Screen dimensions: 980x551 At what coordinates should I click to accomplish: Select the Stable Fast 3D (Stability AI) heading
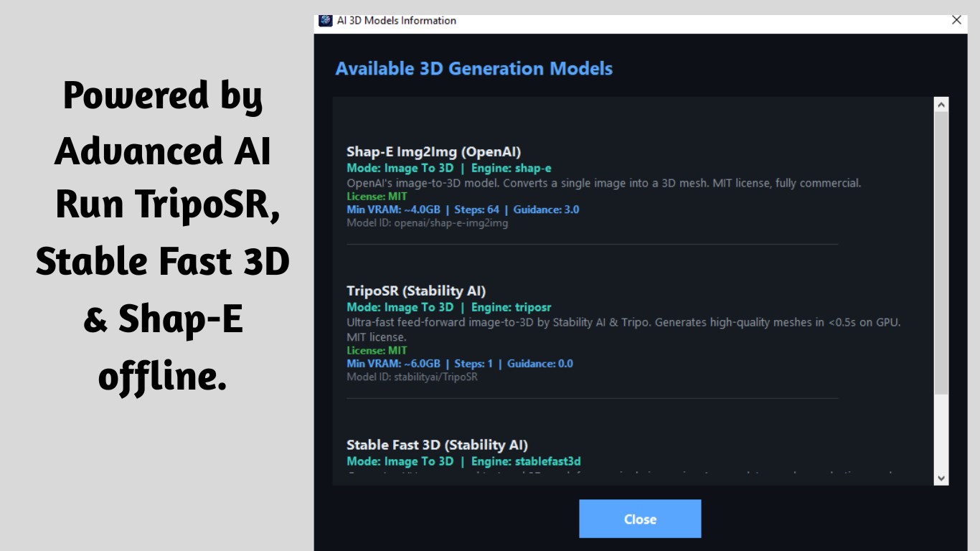pos(437,445)
